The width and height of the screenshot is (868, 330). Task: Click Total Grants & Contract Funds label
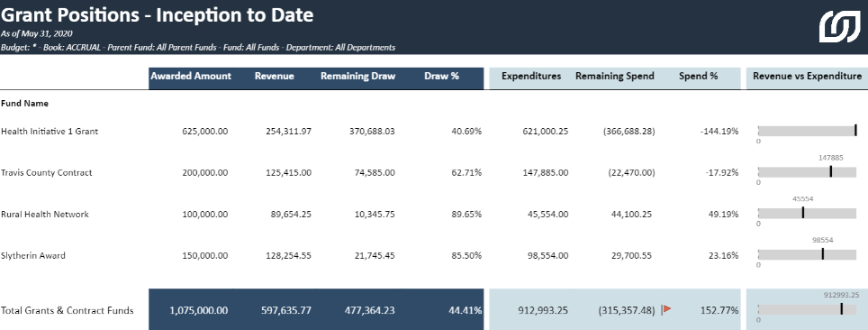(x=68, y=310)
